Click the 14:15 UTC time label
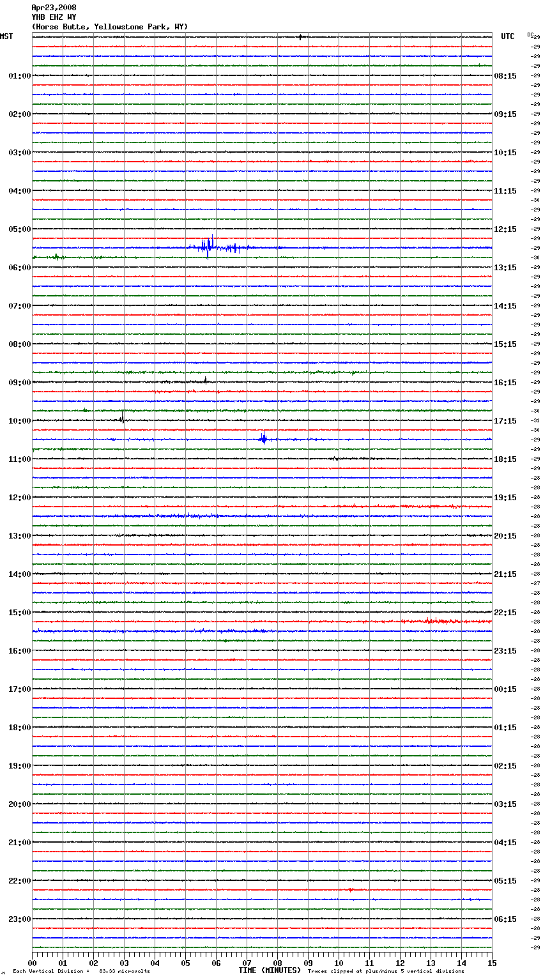543x980 pixels. (x=505, y=306)
